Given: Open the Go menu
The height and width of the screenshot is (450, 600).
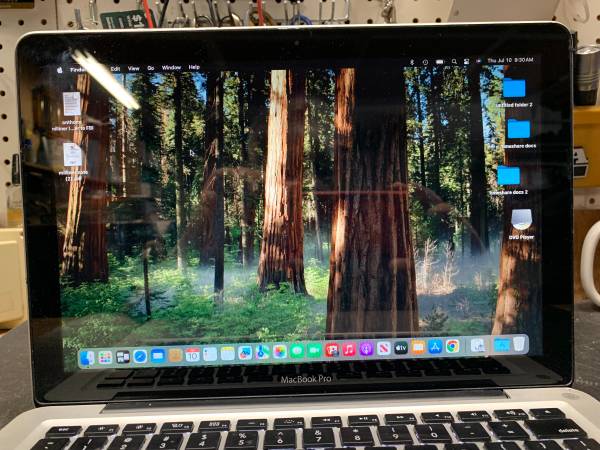Looking at the screenshot, I should click(x=151, y=68).
